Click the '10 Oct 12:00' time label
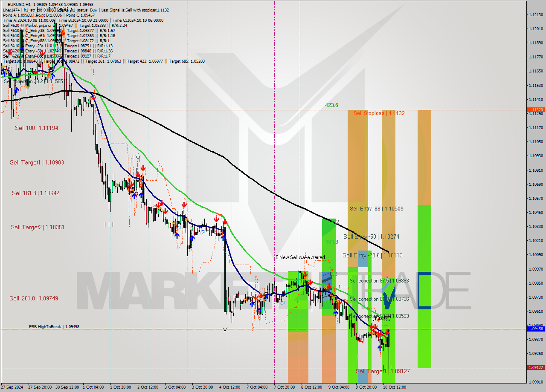Screen dimensions: 546x392 pyautogui.click(x=394, y=387)
